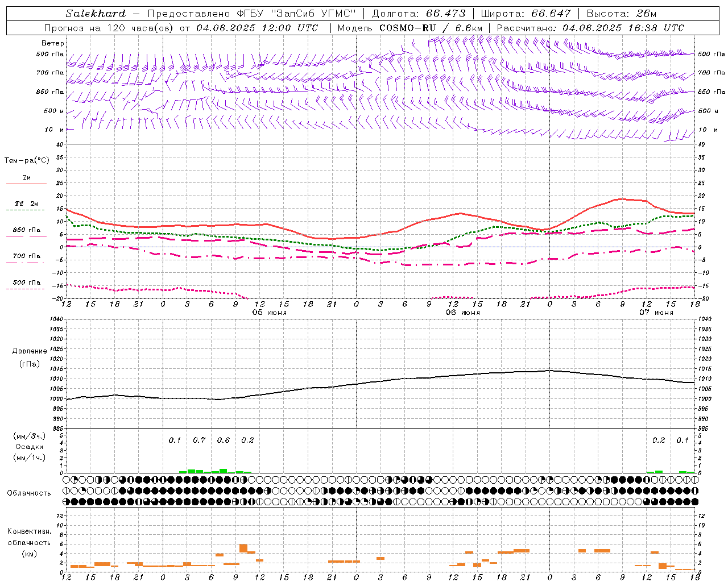Click the 'Ветер' wind panel label
This screenshot has height=582, width=728.
click(53, 43)
